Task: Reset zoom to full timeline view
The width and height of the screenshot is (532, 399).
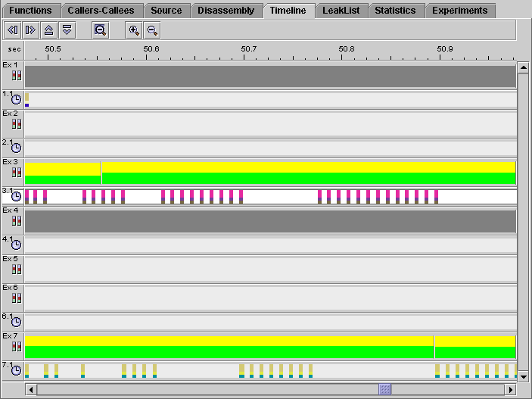Action: point(100,30)
